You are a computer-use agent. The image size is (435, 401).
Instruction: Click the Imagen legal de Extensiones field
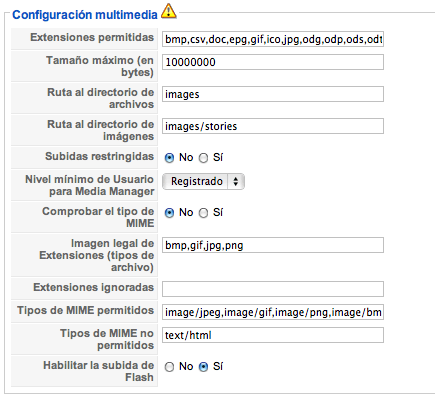tap(273, 245)
